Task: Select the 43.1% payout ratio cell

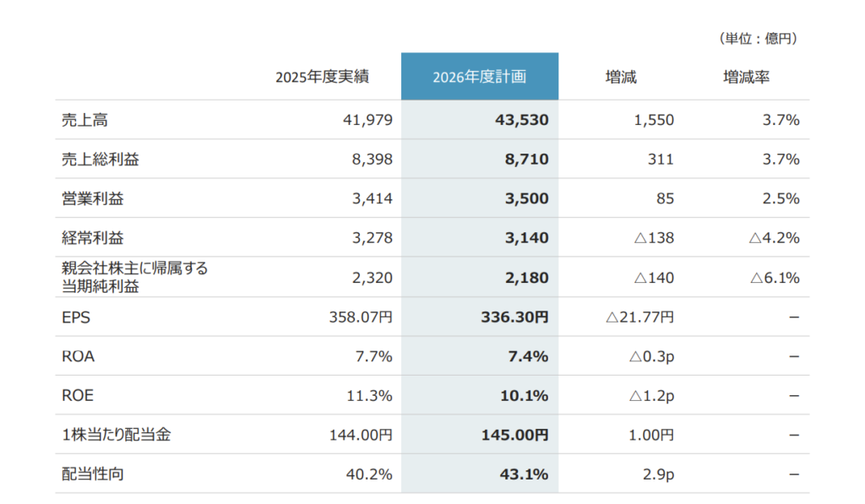Action: 528,474
